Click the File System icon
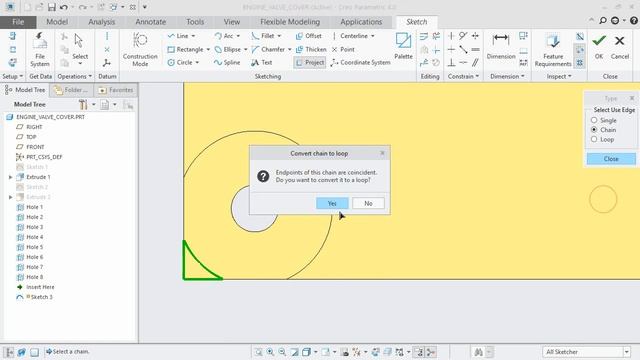 point(40,49)
